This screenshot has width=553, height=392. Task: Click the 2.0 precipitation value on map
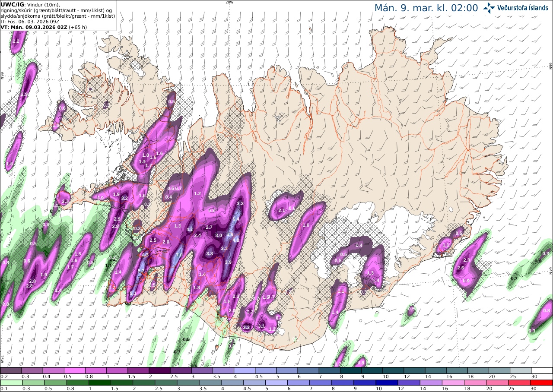pos(166,242)
